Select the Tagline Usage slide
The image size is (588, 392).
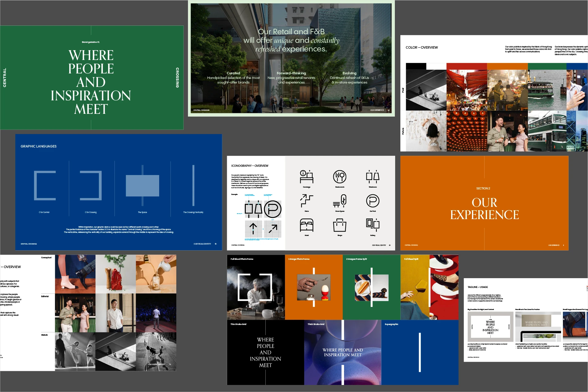[x=526, y=320]
